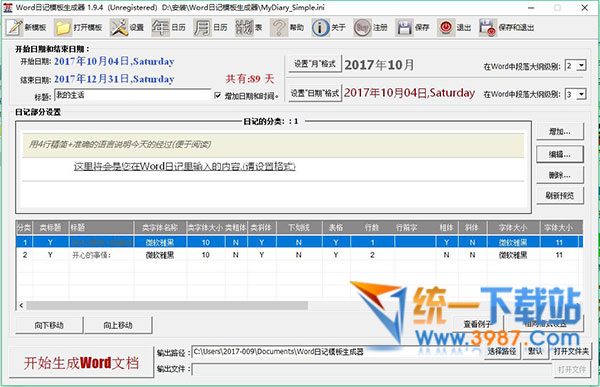Open settings via the tools icon
The image size is (600, 387).
pos(119,28)
